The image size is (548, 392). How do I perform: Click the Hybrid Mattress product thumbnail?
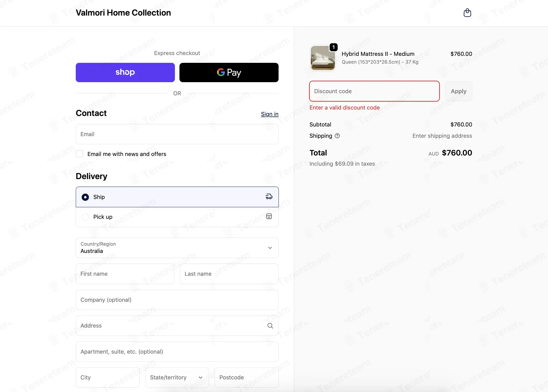click(323, 58)
